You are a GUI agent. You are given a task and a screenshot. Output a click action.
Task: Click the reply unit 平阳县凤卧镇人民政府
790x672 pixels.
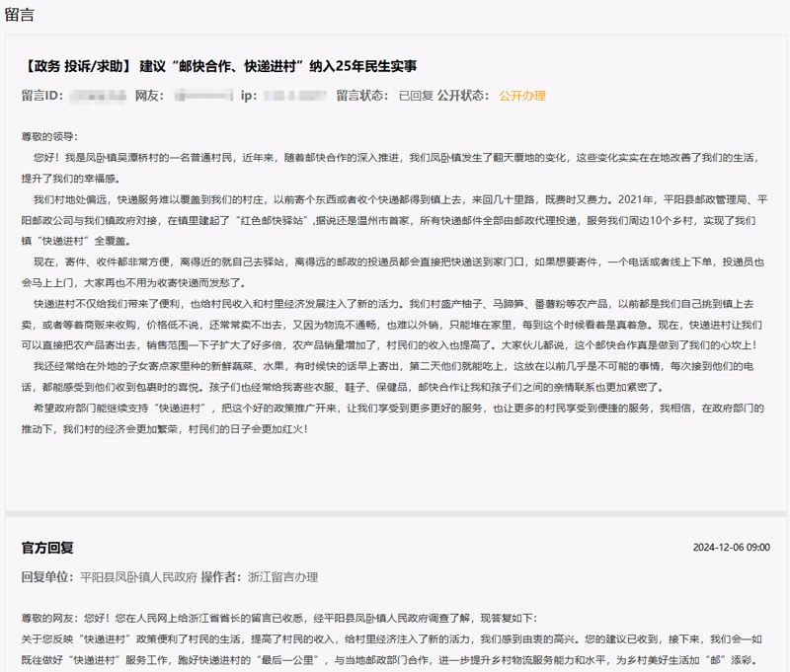138,576
